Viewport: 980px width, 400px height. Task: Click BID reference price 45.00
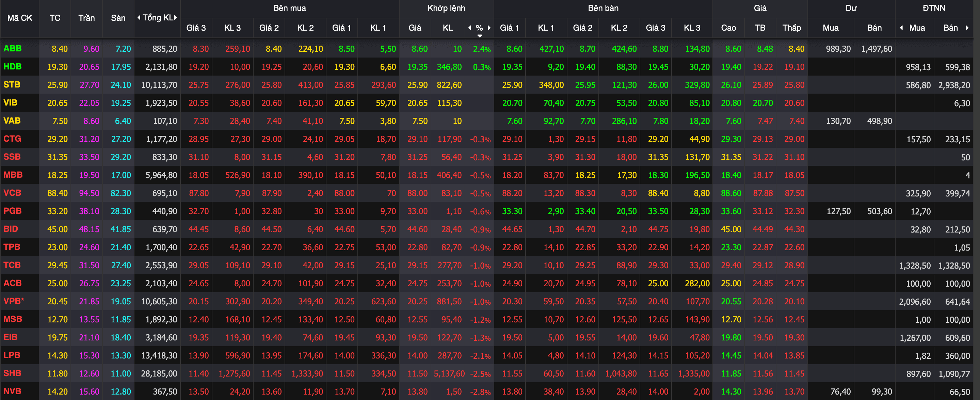click(58, 229)
